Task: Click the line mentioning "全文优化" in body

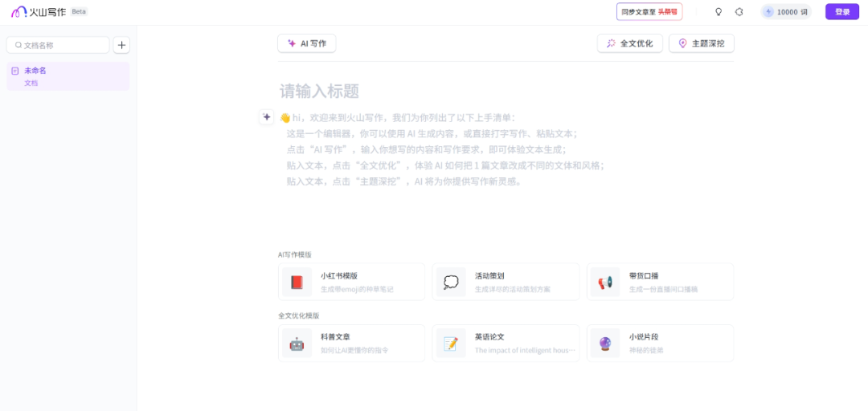Action: click(445, 166)
